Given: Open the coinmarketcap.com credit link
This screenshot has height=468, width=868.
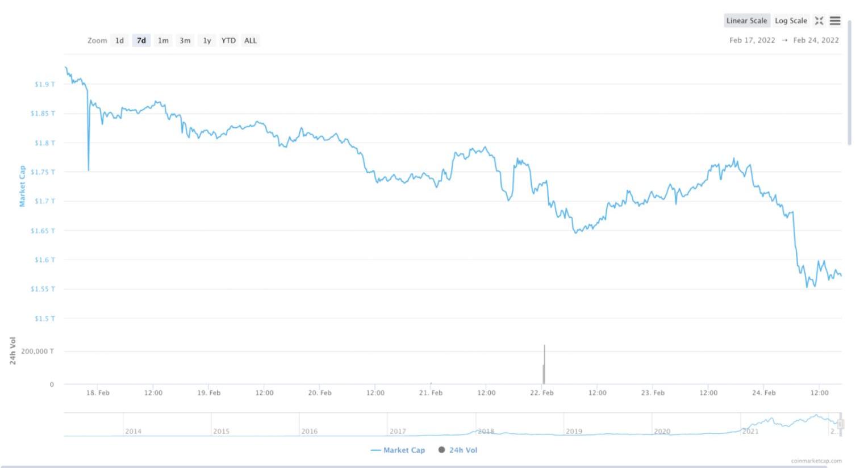Looking at the screenshot, I should pos(816,461).
